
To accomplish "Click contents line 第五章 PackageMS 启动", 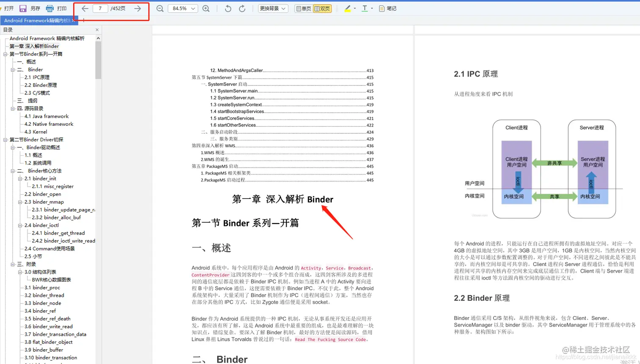I will coord(283,166).
